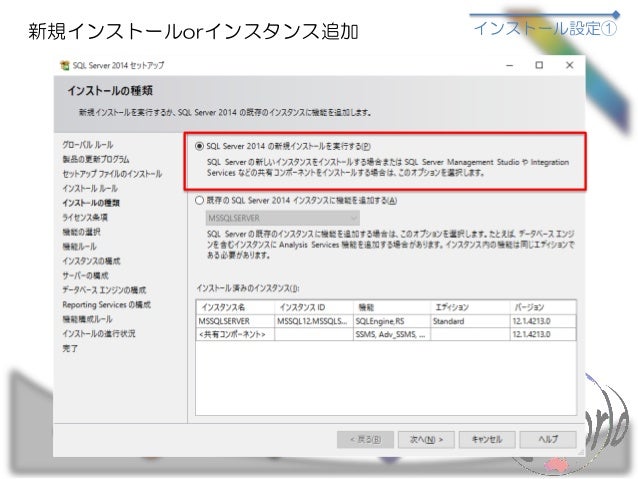Click the version cell in 共有コンポーネント row
This screenshot has height=479, width=638.
tap(543, 334)
